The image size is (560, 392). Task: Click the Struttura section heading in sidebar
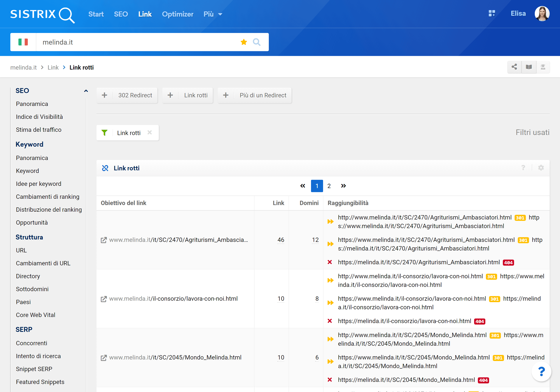(29, 237)
